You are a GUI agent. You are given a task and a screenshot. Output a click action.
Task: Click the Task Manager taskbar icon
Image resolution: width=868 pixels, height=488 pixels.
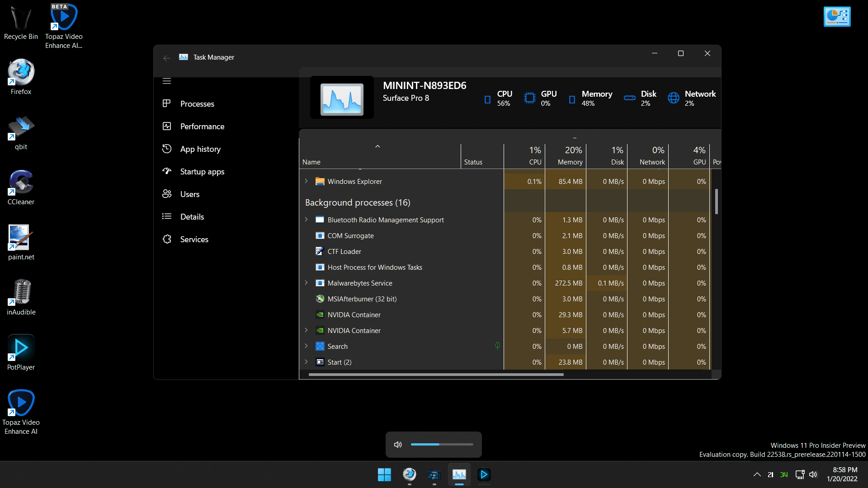[459, 474]
